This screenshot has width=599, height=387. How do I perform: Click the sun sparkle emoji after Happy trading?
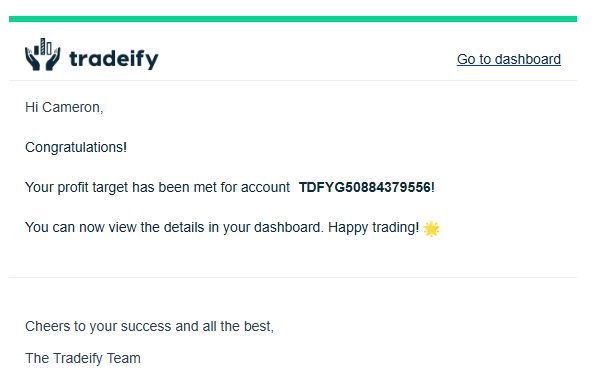pyautogui.click(x=432, y=228)
